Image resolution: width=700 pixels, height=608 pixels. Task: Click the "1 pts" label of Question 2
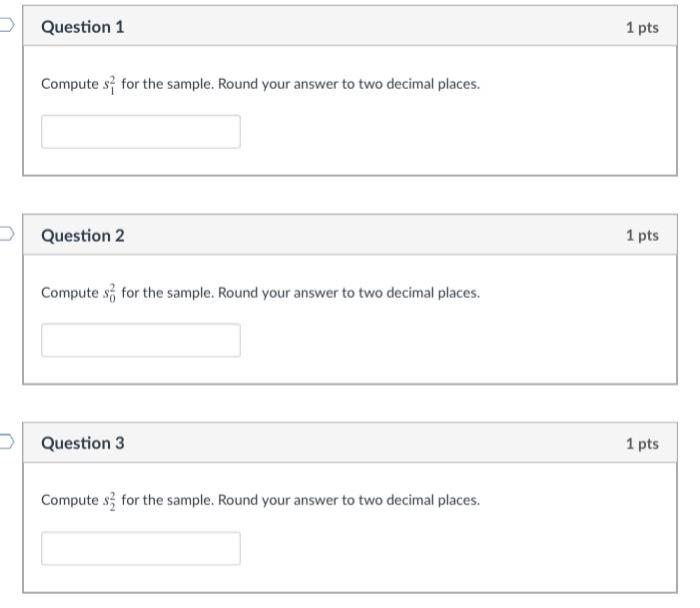tap(642, 235)
